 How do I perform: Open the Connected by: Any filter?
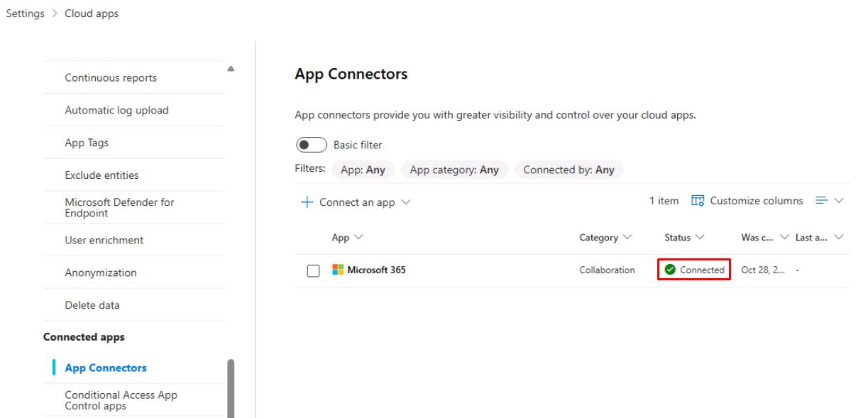tap(568, 170)
